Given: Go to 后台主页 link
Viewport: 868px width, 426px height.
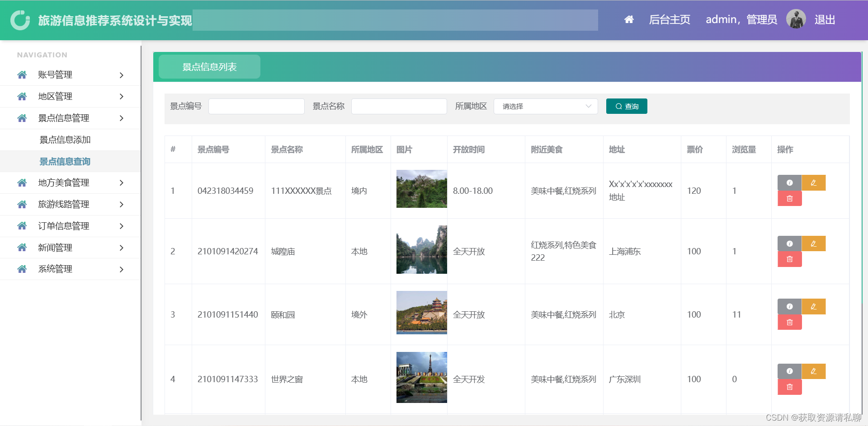Looking at the screenshot, I should coord(670,19).
